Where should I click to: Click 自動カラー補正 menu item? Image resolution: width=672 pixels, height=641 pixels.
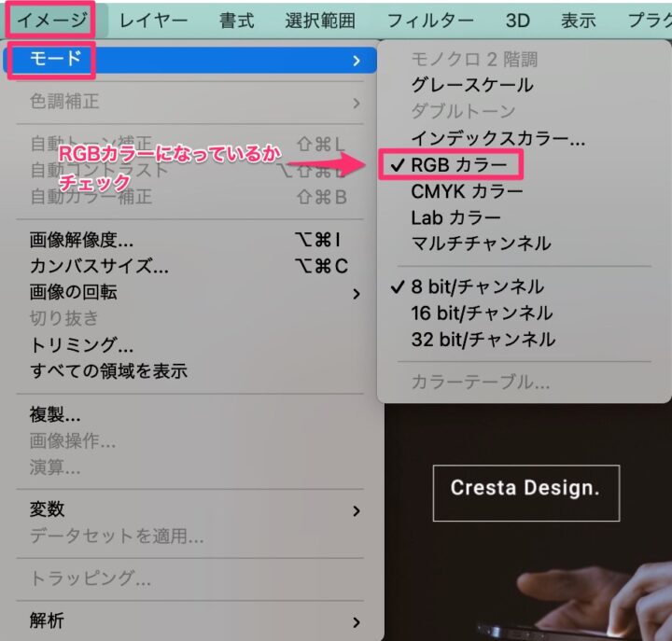189,197
